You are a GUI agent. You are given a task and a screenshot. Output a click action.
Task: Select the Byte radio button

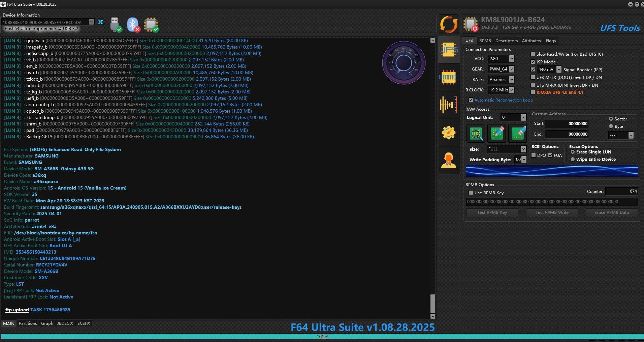[x=611, y=126]
